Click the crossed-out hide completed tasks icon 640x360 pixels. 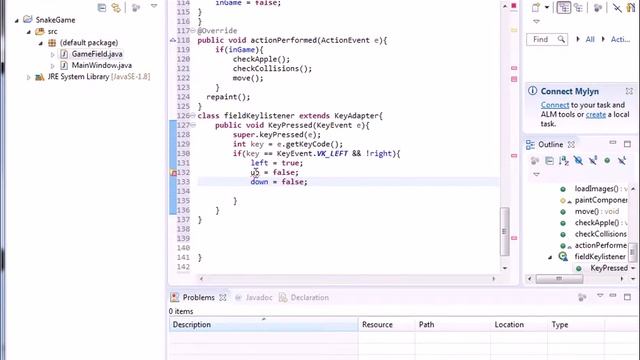point(617,7)
